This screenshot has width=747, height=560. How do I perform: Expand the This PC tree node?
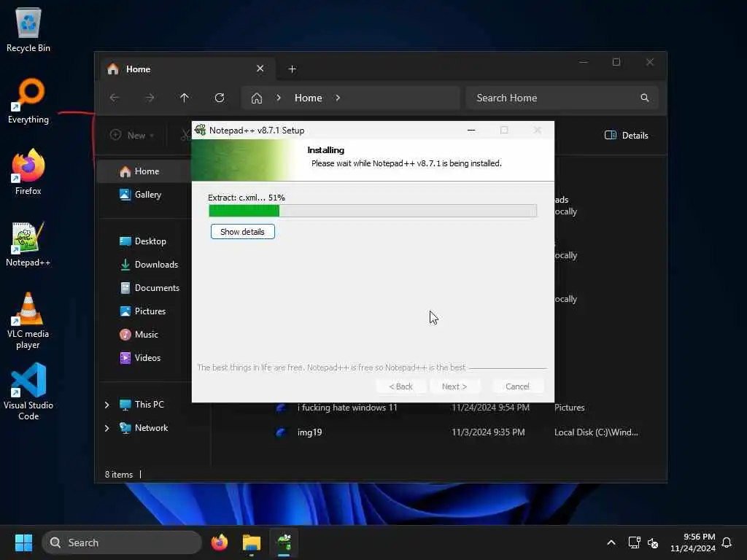tap(107, 404)
